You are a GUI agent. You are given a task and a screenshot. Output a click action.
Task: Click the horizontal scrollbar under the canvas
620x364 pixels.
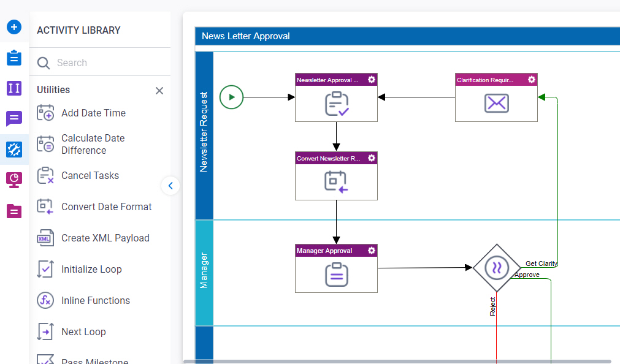tap(397, 361)
